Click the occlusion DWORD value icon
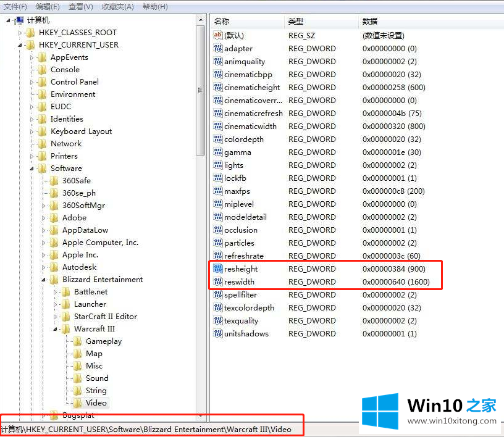This screenshot has width=504, height=437. [218, 230]
